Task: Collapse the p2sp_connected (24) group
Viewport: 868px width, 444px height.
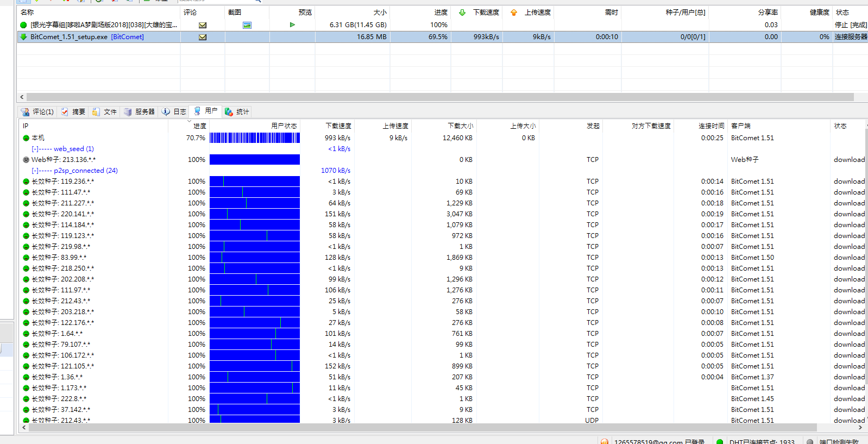Action: [35, 171]
